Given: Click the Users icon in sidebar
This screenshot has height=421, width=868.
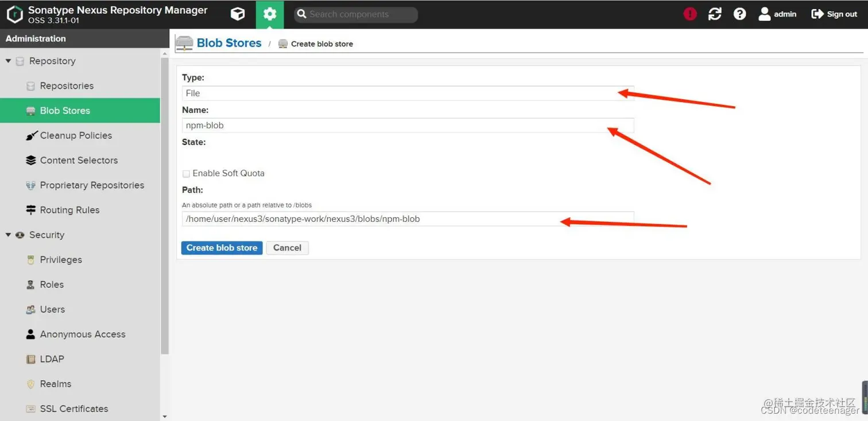Looking at the screenshot, I should pyautogui.click(x=31, y=309).
